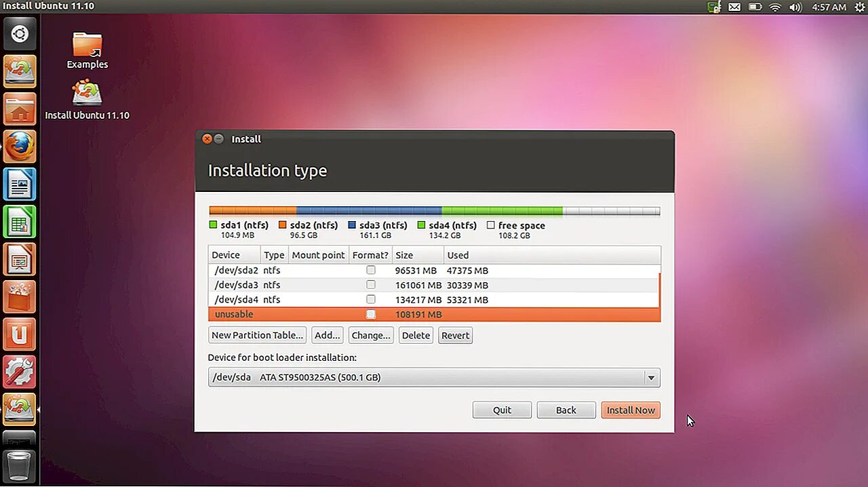Image resolution: width=868 pixels, height=487 pixels.
Task: Toggle Format checkbox in unusable row
Action: (371, 314)
